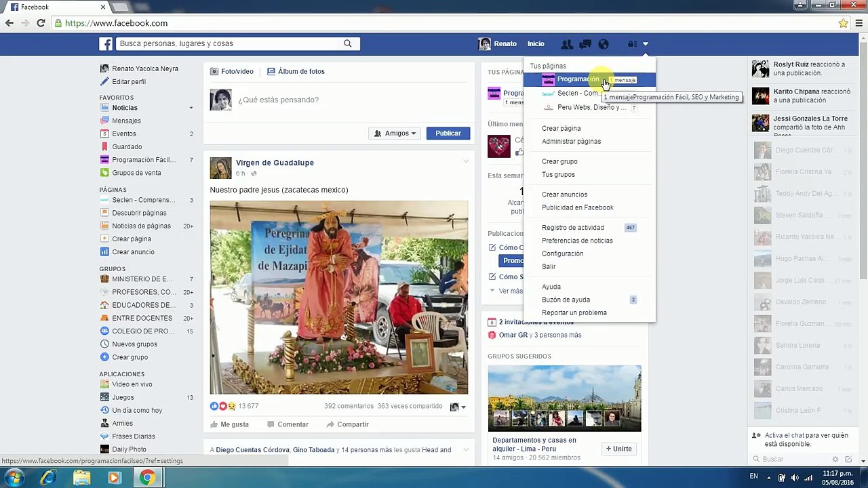868x488 pixels.
Task: Click the Publicar button
Action: point(448,134)
